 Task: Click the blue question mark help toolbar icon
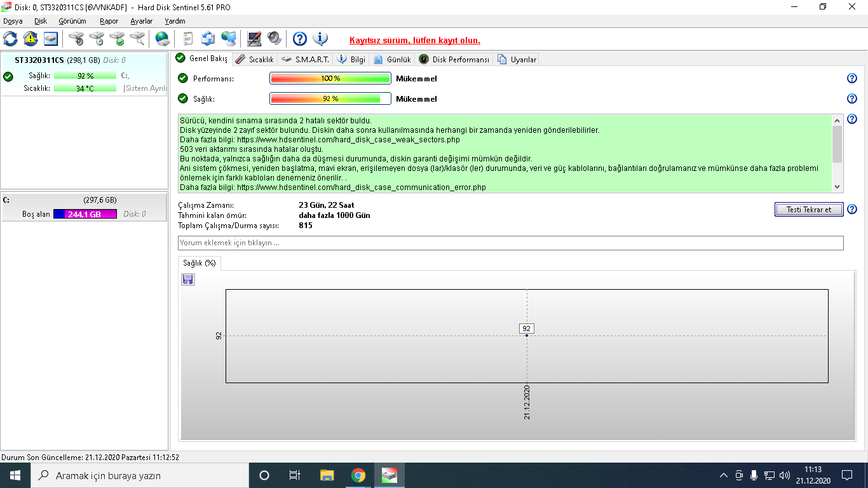300,39
